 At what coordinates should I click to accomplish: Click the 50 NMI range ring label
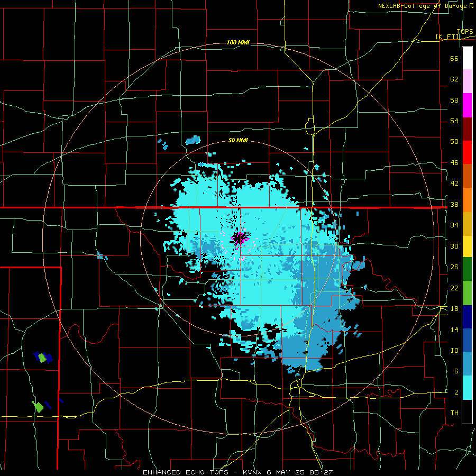pos(238,140)
